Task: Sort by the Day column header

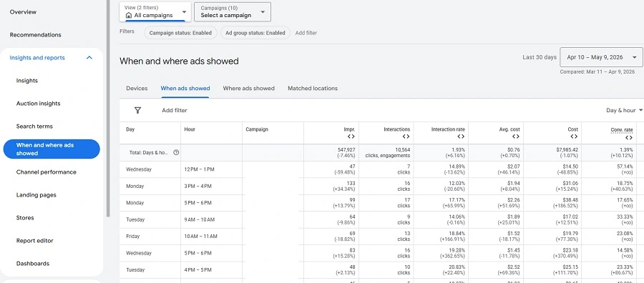Action: pyautogui.click(x=130, y=129)
